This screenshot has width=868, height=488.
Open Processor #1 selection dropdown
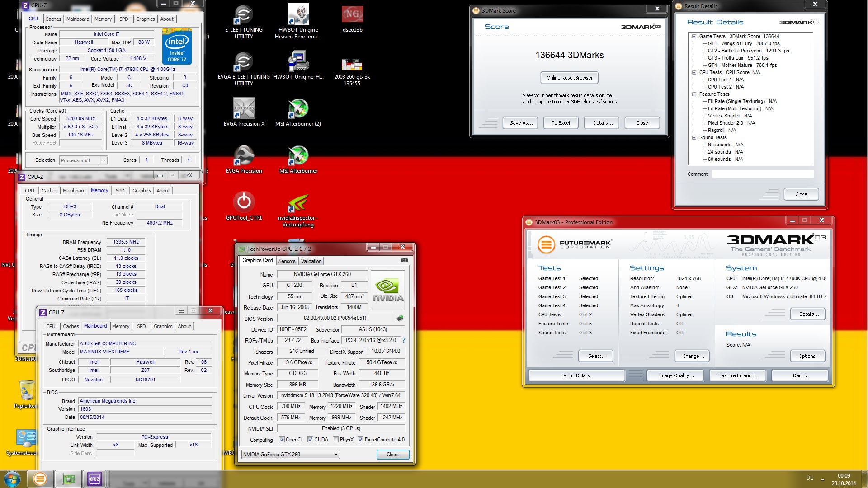[x=84, y=160]
